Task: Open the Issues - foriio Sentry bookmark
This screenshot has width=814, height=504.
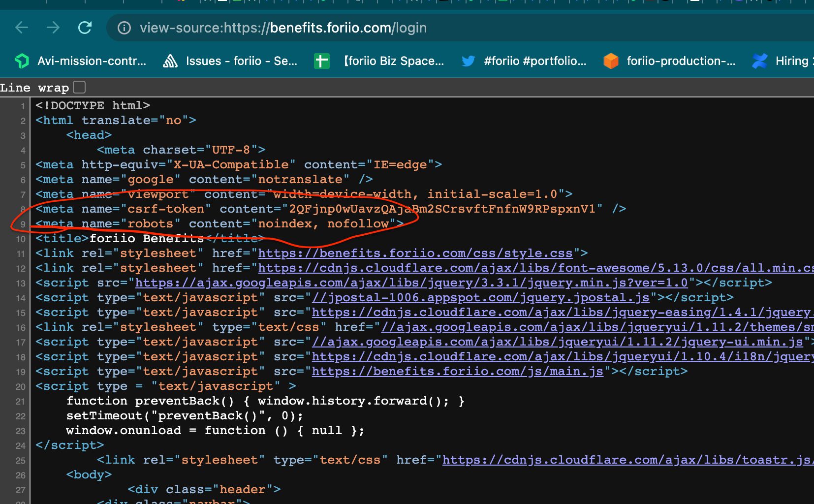Action: (x=230, y=61)
